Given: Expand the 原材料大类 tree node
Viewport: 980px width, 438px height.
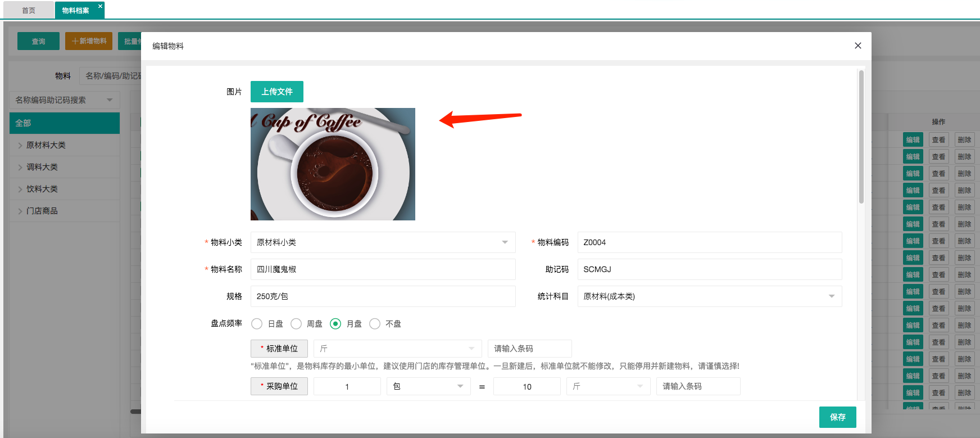Looking at the screenshot, I should [x=20, y=146].
